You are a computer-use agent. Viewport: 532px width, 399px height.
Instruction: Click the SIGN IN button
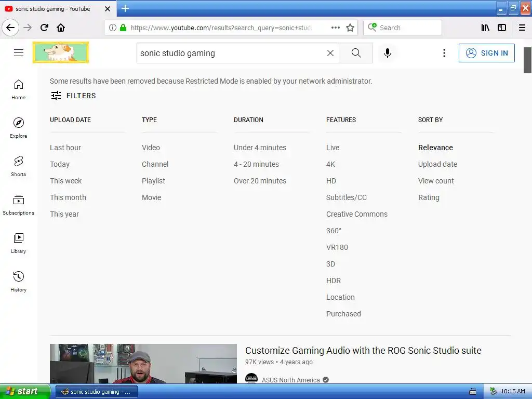point(486,53)
